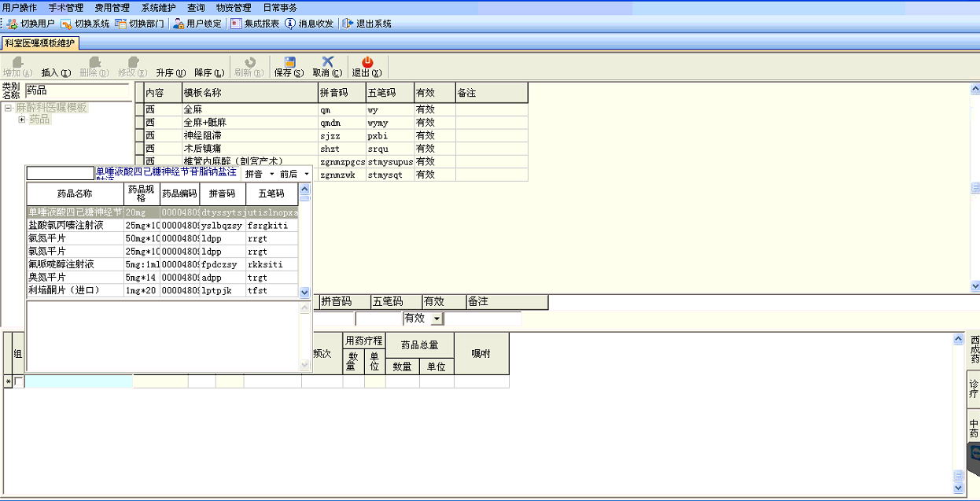
Task: Select drug 利培酮片（进口）
Action: click(163, 290)
